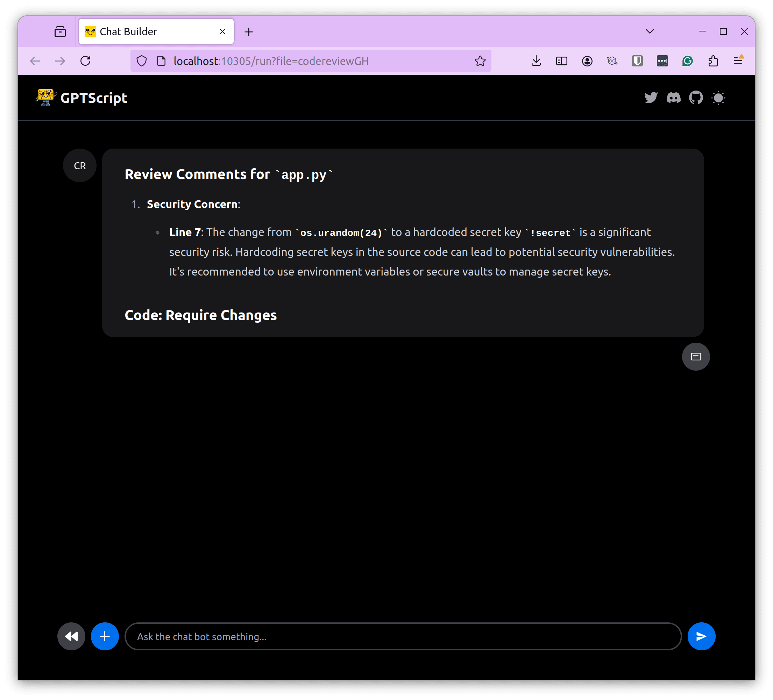Viewport: 773px width, 700px height.
Task: Focus the 'Ask the chat bot something...' input
Action: pos(403,636)
